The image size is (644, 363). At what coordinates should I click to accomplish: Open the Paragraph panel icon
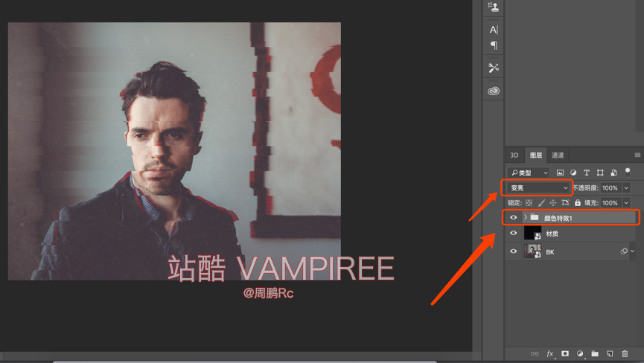click(494, 45)
